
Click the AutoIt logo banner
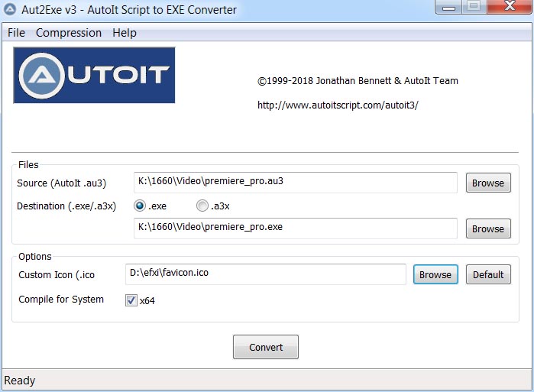pyautogui.click(x=94, y=75)
